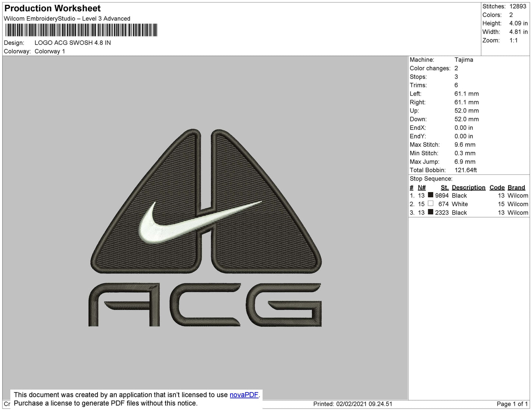Select Total Bobbin value 121.64ft

coord(466,170)
